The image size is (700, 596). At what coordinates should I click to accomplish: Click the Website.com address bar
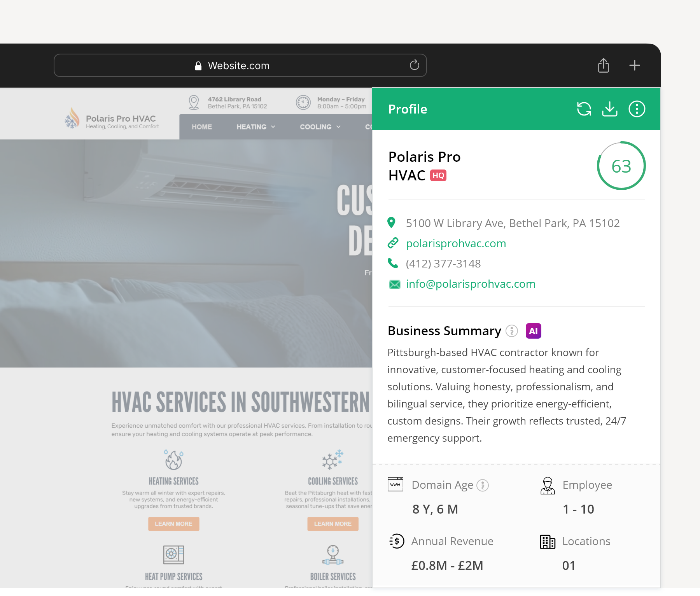(238, 65)
